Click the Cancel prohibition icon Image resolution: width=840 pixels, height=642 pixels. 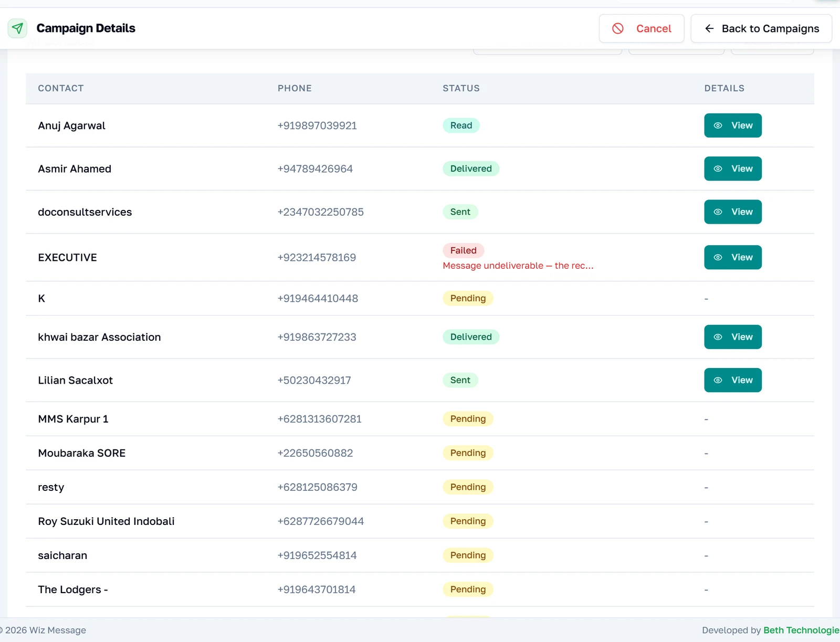(x=618, y=28)
